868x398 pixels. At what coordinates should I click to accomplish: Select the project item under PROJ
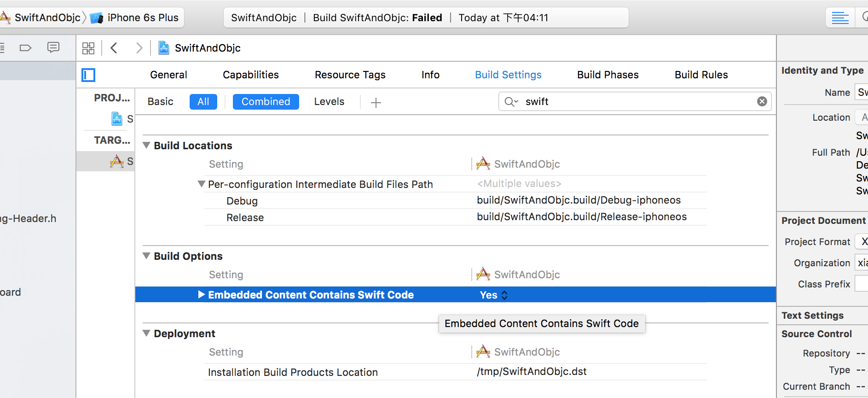point(122,119)
